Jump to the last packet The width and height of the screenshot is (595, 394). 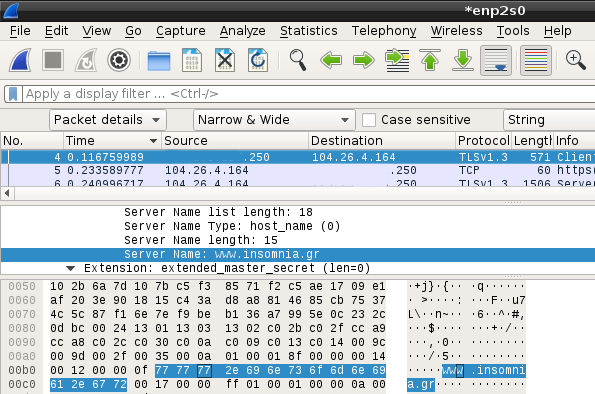coord(463,60)
